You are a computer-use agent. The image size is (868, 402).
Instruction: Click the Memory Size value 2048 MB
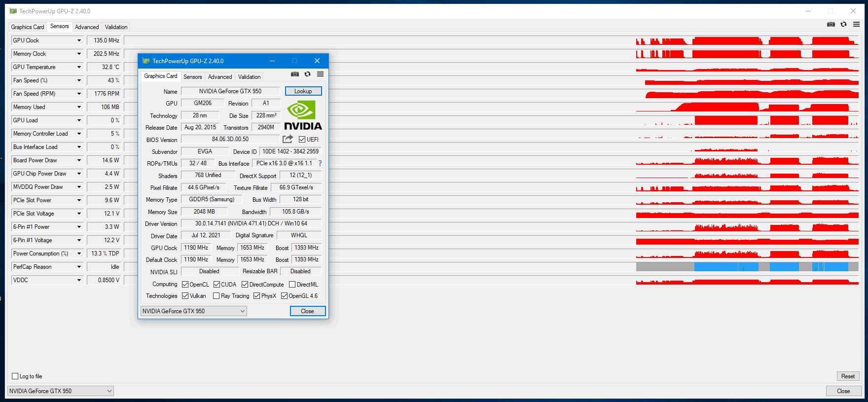pos(204,212)
